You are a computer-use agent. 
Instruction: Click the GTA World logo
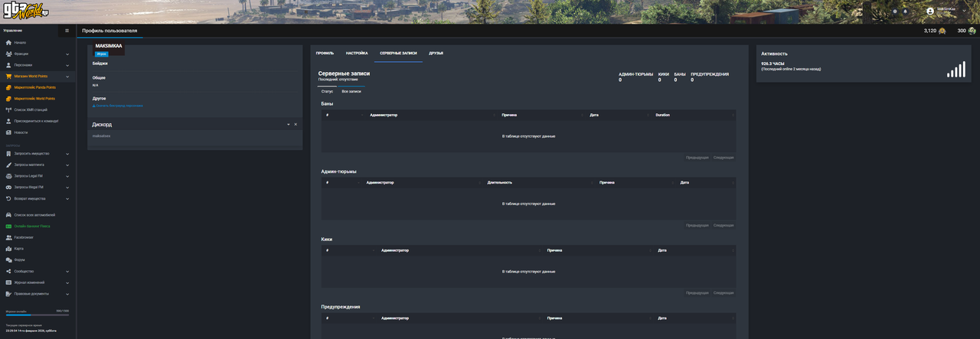[x=25, y=11]
